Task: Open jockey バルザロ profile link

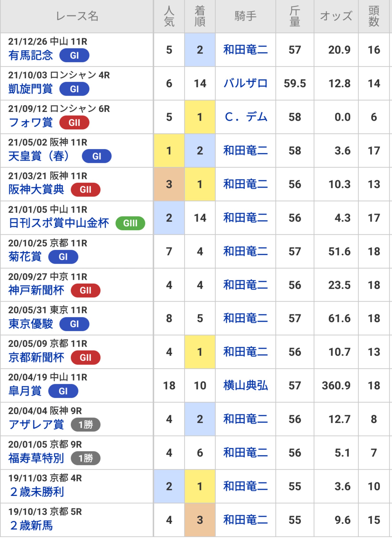Action: 245,83
